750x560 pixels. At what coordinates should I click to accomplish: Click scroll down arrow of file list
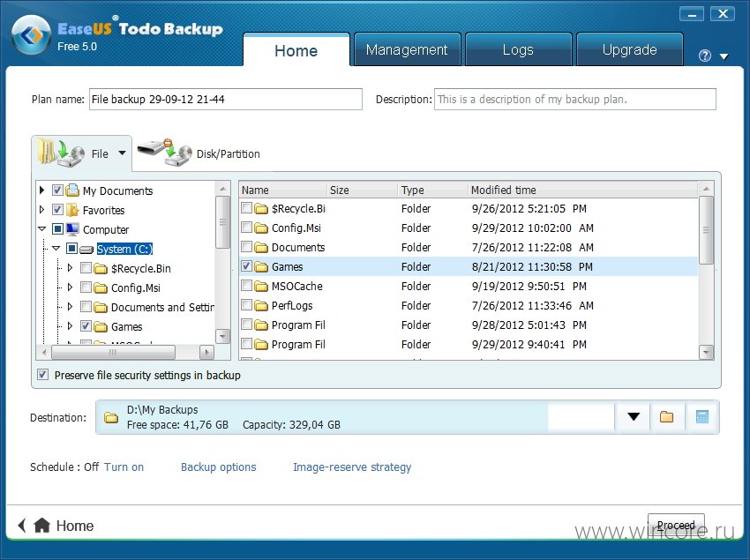706,353
